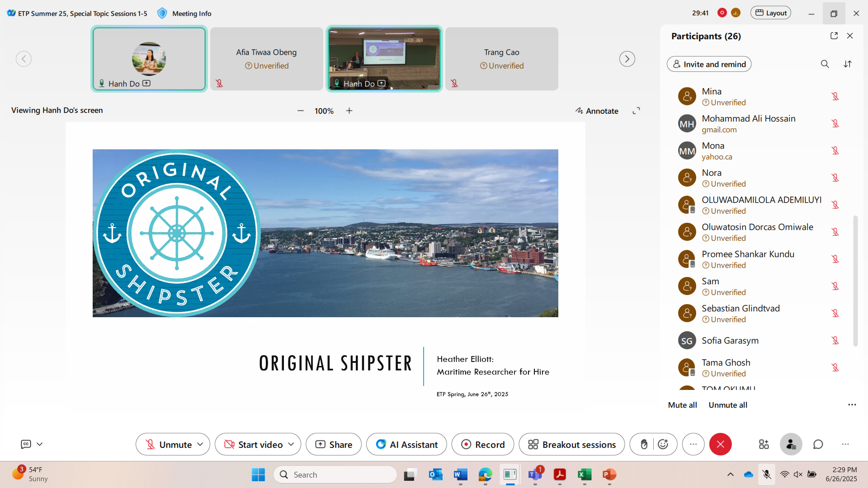Click the closed captions icon

coord(26,444)
